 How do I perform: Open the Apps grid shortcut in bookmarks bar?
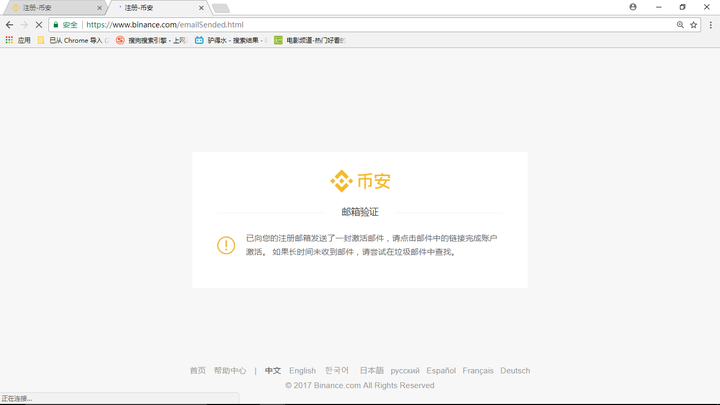click(x=18, y=40)
